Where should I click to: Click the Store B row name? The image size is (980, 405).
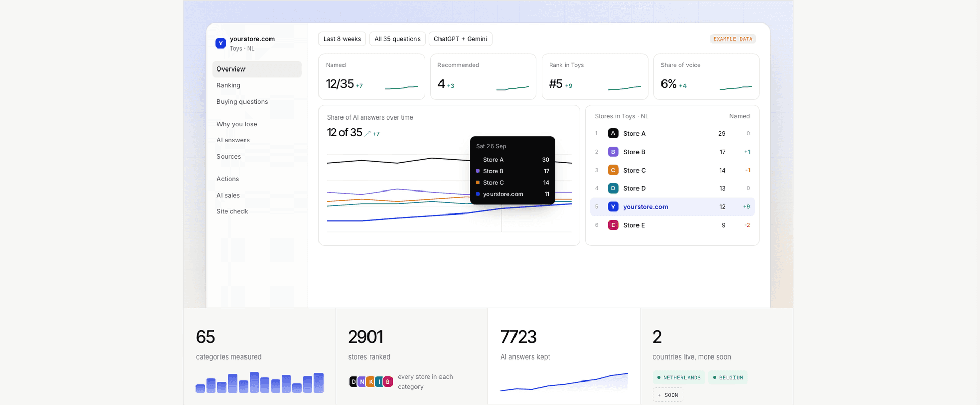[634, 152]
